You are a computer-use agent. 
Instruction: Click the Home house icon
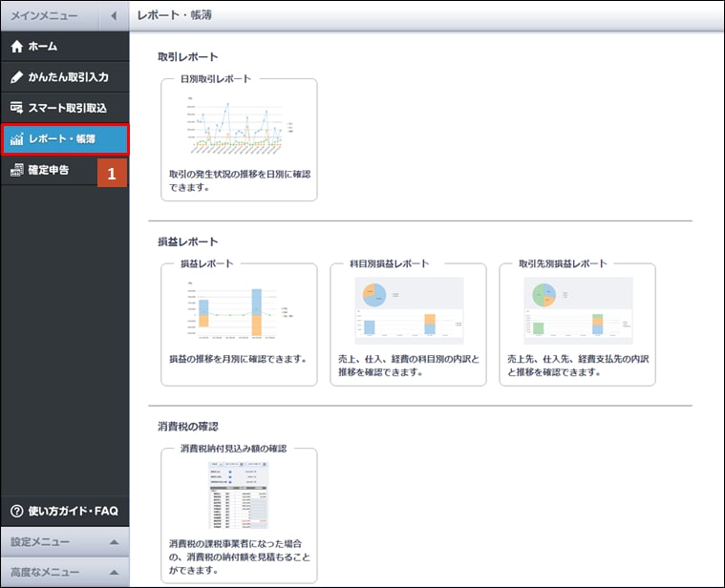point(16,47)
